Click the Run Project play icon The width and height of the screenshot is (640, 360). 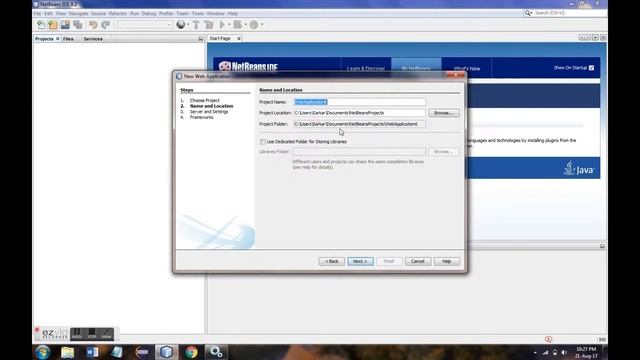(x=222, y=25)
